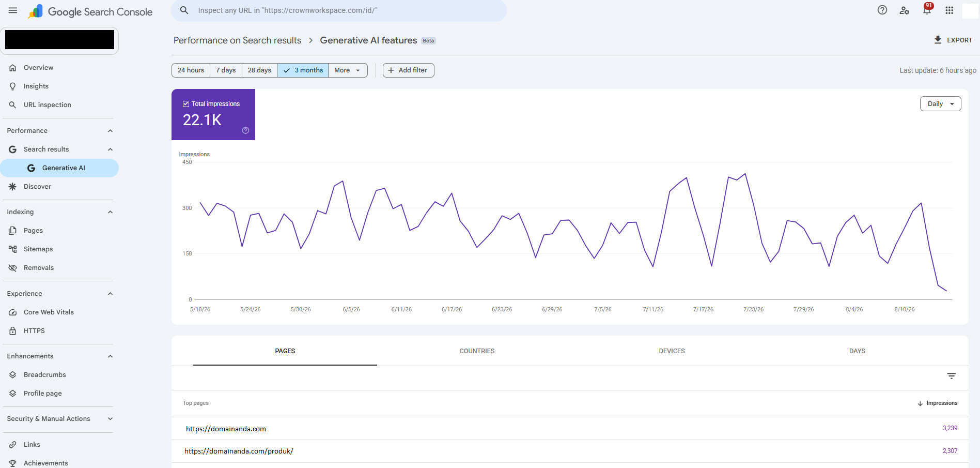Open the notifications bell with 91 badge

[x=927, y=9]
